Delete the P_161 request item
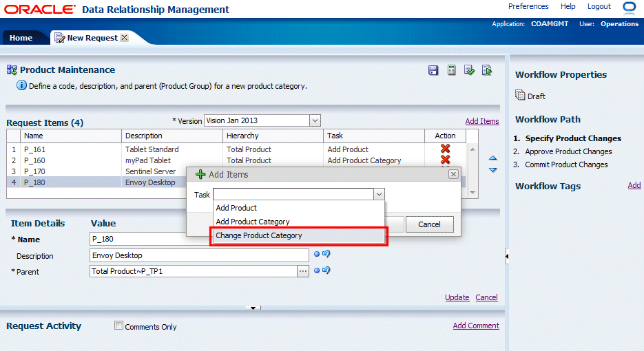 (445, 149)
